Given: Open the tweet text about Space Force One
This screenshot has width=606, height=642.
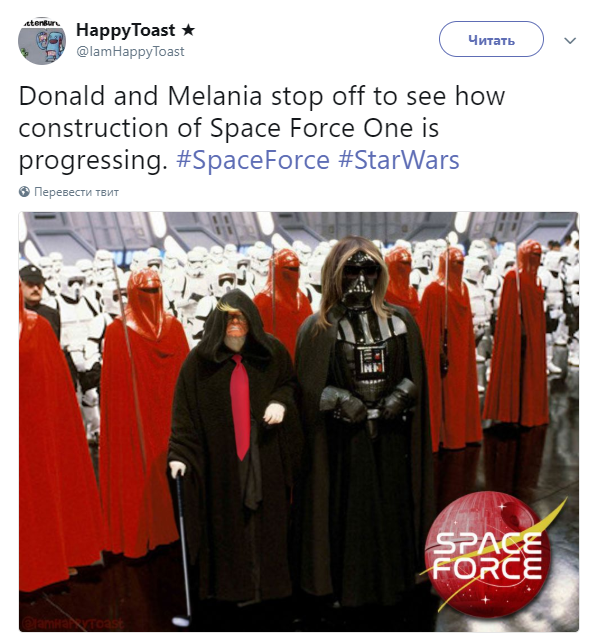Looking at the screenshot, I should pyautogui.click(x=262, y=128).
